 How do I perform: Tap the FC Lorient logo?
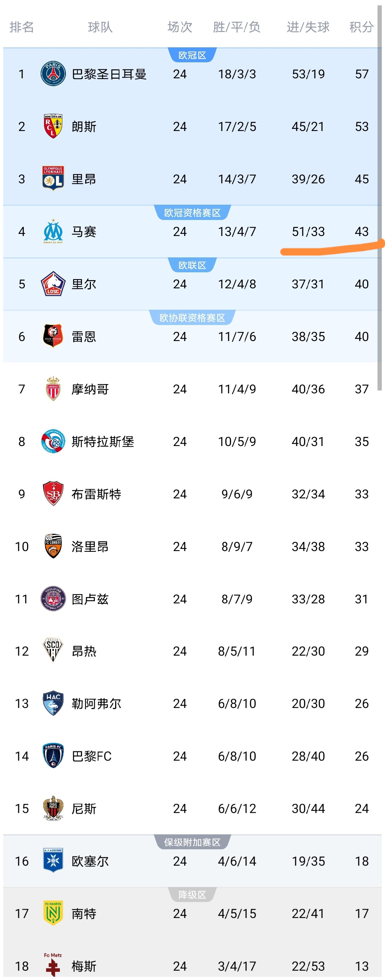(53, 546)
